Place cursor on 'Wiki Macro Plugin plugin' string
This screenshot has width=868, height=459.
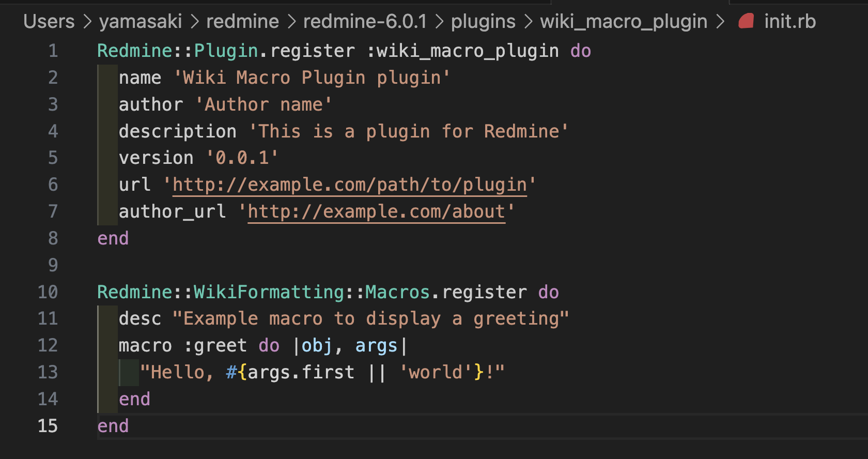tap(312, 78)
